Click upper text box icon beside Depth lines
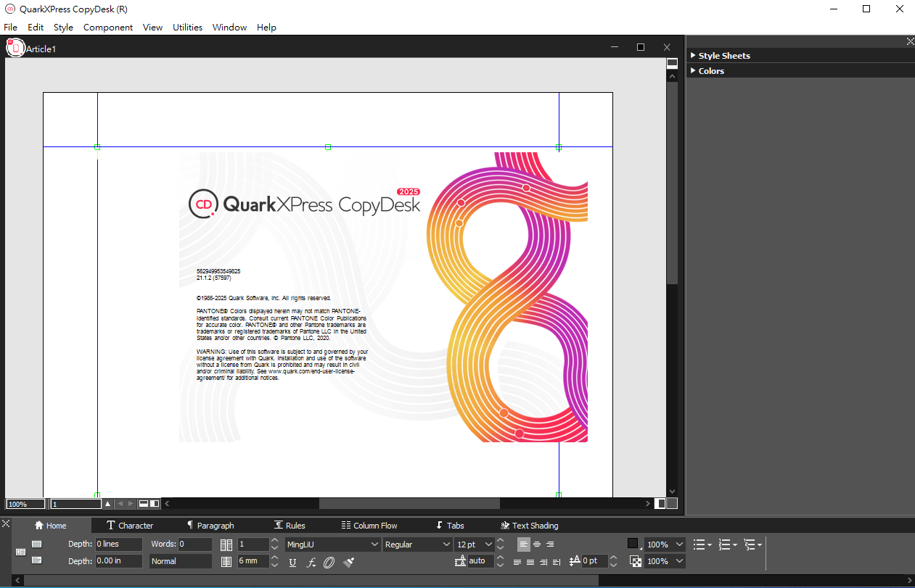 37,544
